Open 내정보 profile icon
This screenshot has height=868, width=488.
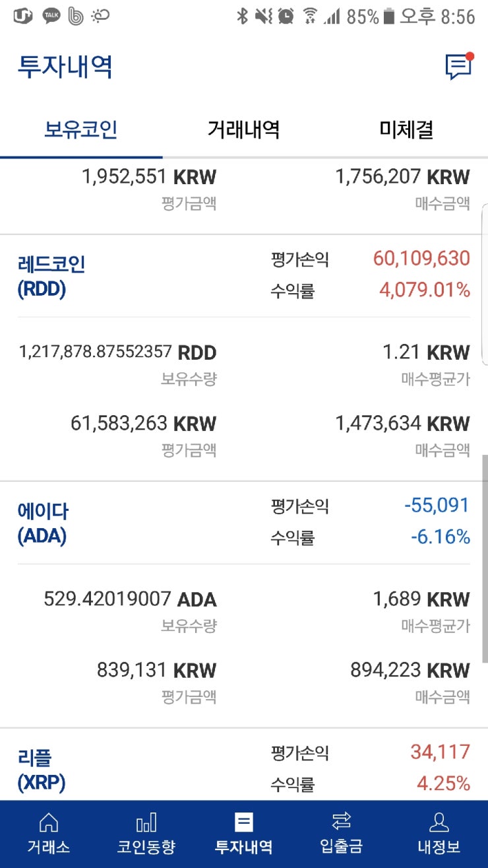pyautogui.click(x=439, y=822)
